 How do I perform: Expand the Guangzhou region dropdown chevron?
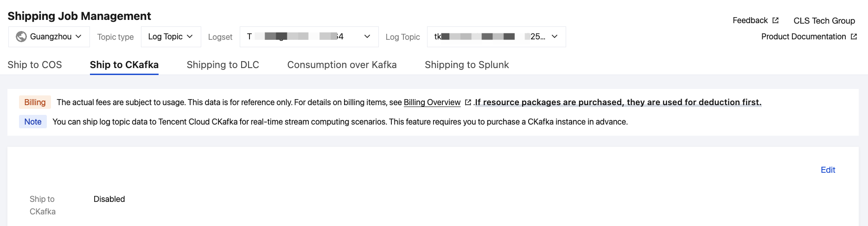tap(78, 37)
